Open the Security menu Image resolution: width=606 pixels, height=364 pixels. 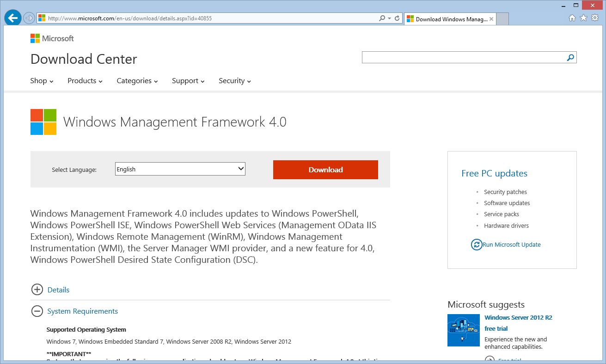pyautogui.click(x=235, y=81)
